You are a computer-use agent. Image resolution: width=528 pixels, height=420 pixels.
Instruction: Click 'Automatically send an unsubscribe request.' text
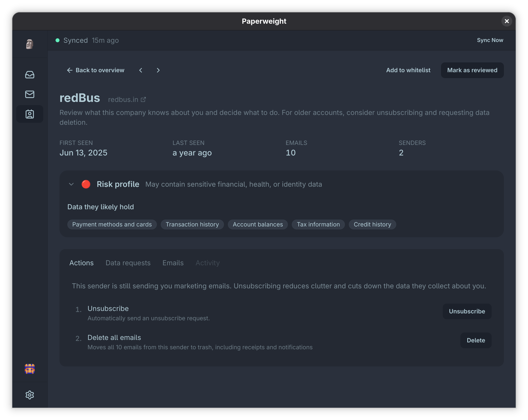coord(149,318)
